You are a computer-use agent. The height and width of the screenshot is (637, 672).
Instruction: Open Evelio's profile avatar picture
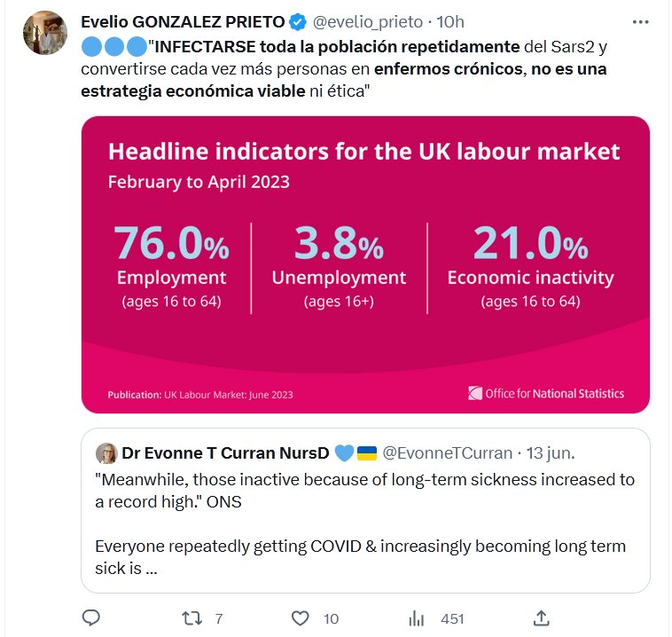pyautogui.click(x=45, y=34)
